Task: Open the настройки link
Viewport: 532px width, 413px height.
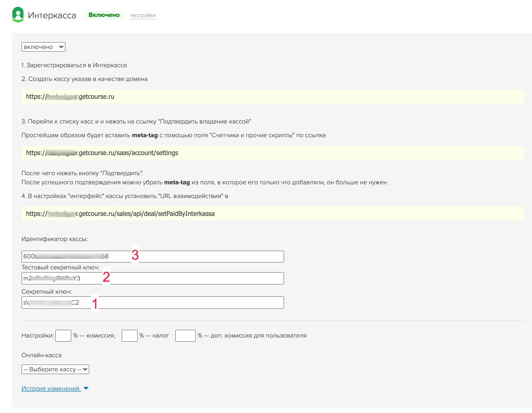Action: point(143,15)
